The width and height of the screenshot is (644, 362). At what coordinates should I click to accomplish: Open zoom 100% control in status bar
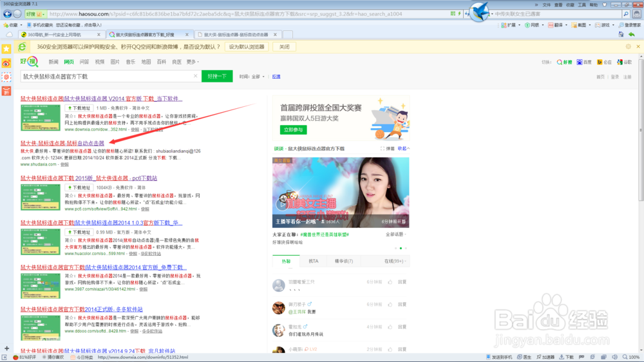631,357
